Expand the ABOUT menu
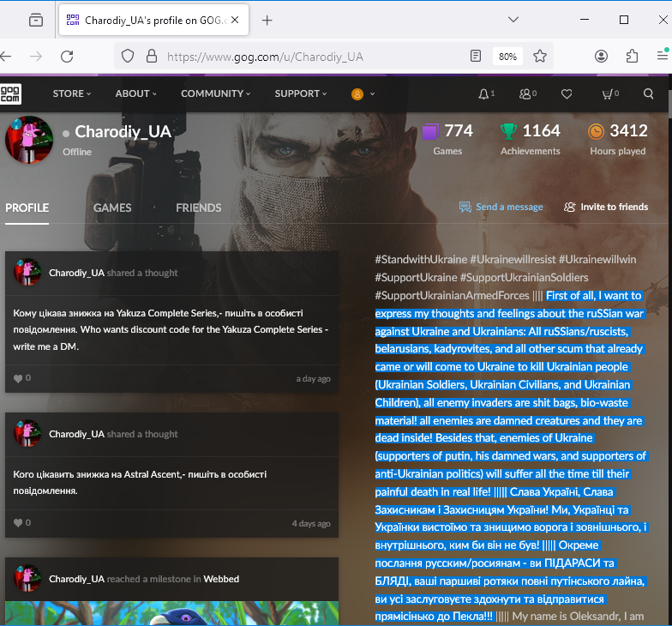Viewport: 672px width, 626px height. coord(135,93)
